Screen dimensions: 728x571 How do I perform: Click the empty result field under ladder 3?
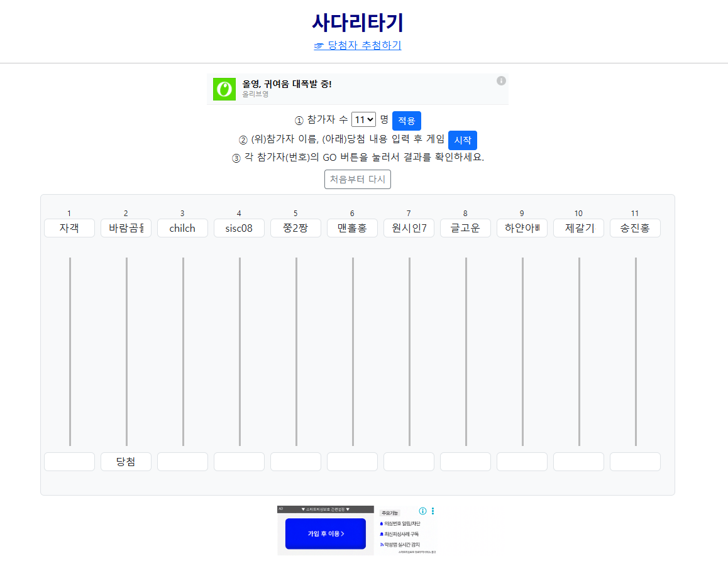[x=182, y=462]
